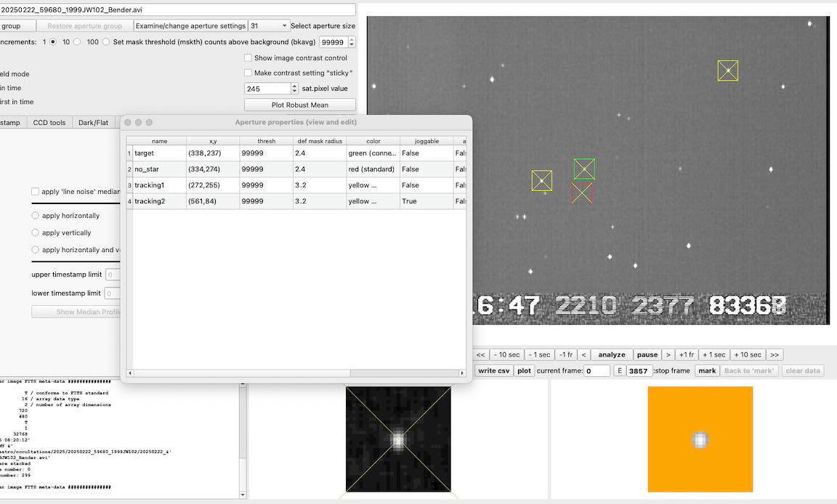The width and height of the screenshot is (837, 504).
Task: Start analyze run
Action: (612, 354)
